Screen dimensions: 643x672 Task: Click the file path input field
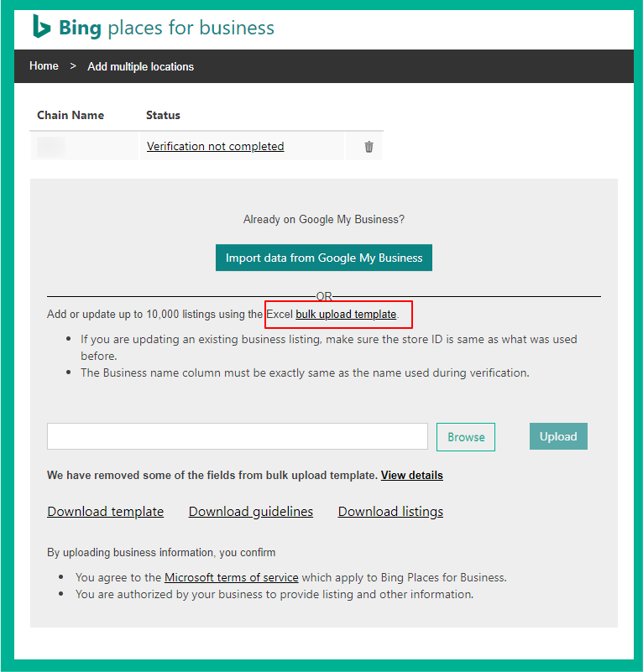click(238, 436)
